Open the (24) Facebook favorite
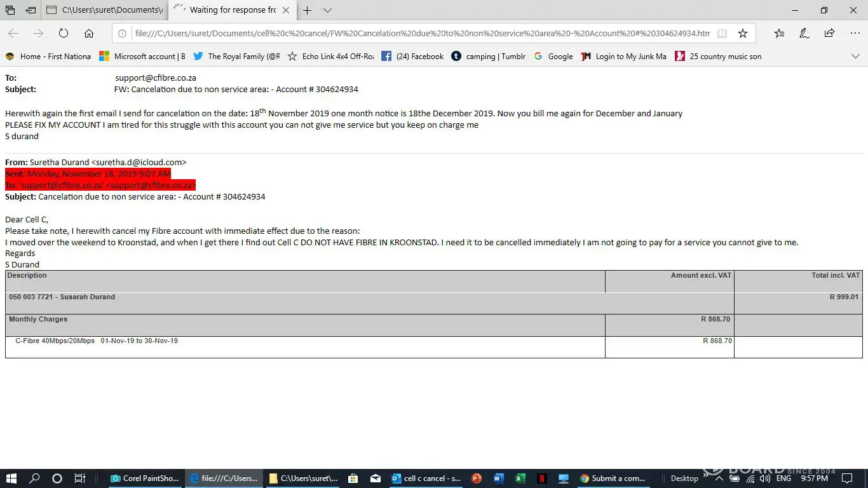The width and height of the screenshot is (868, 488). point(412,57)
